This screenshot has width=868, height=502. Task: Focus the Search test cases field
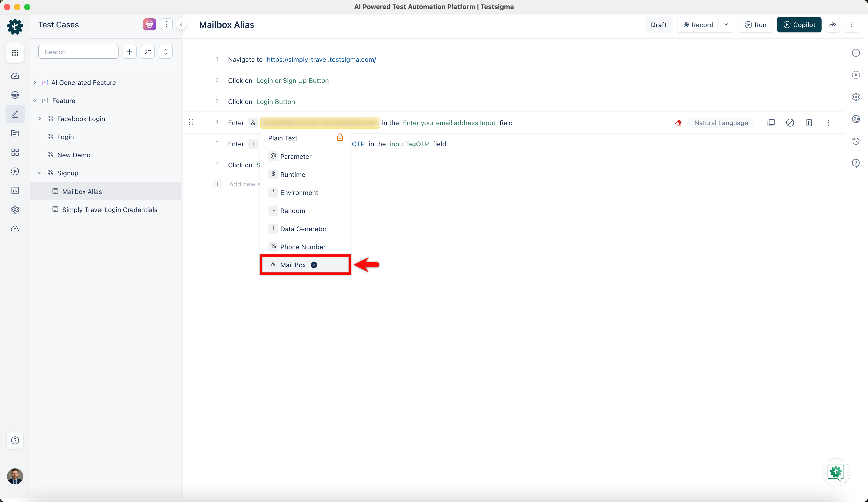click(78, 52)
